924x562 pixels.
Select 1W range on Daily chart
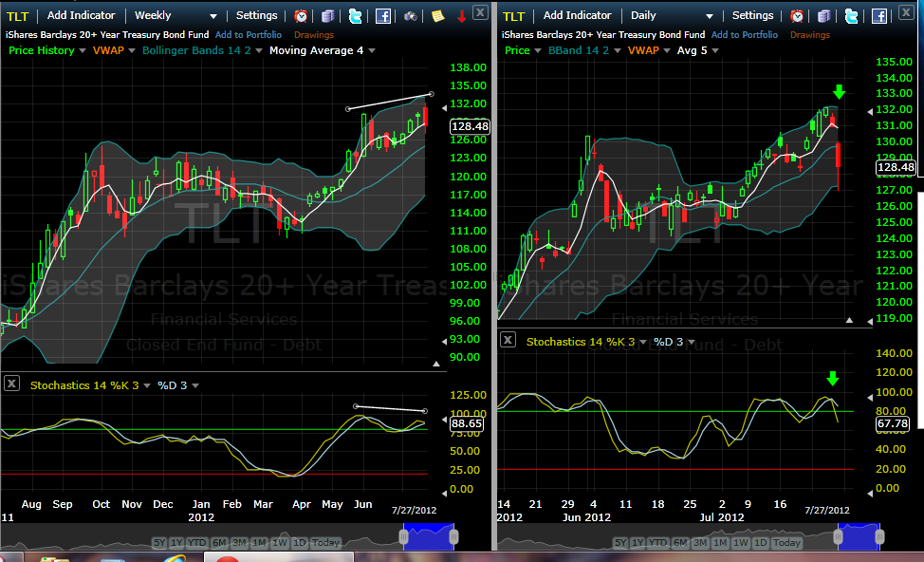tap(740, 543)
